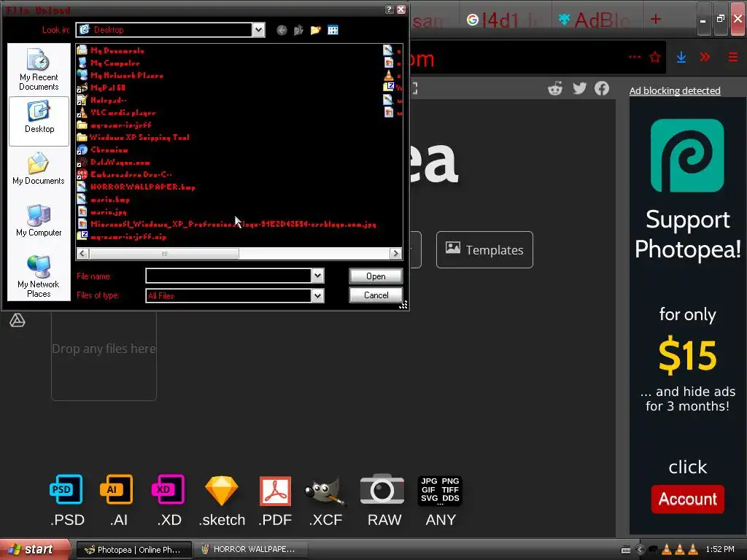Viewport: 747px width, 560px height.
Task: Open the page actions three-dots menu
Action: (635, 57)
